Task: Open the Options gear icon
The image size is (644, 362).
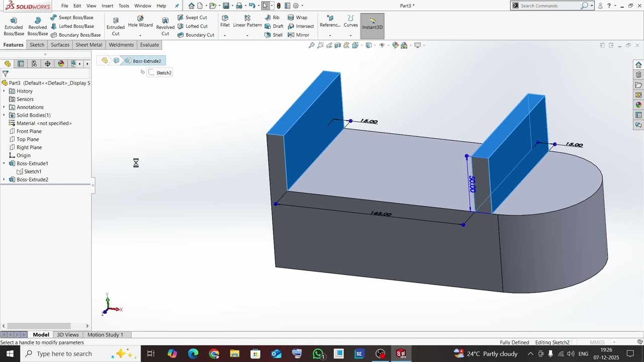Action: (x=296, y=6)
